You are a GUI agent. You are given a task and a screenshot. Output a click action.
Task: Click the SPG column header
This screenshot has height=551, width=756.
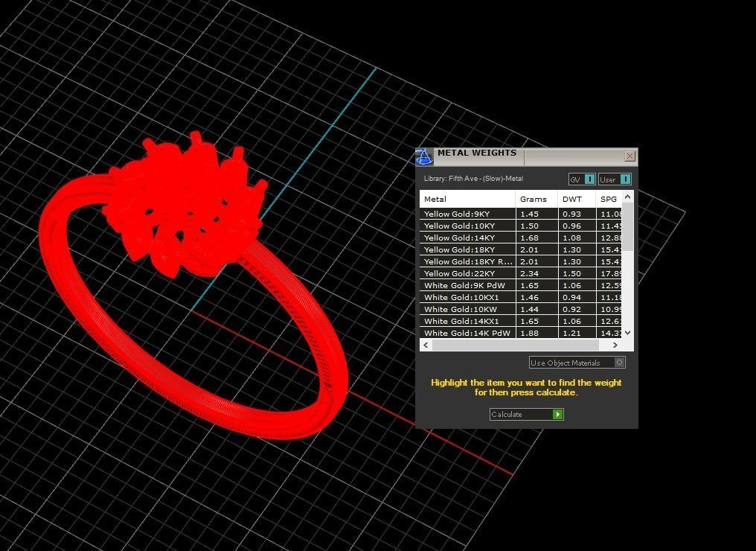pyautogui.click(x=609, y=199)
